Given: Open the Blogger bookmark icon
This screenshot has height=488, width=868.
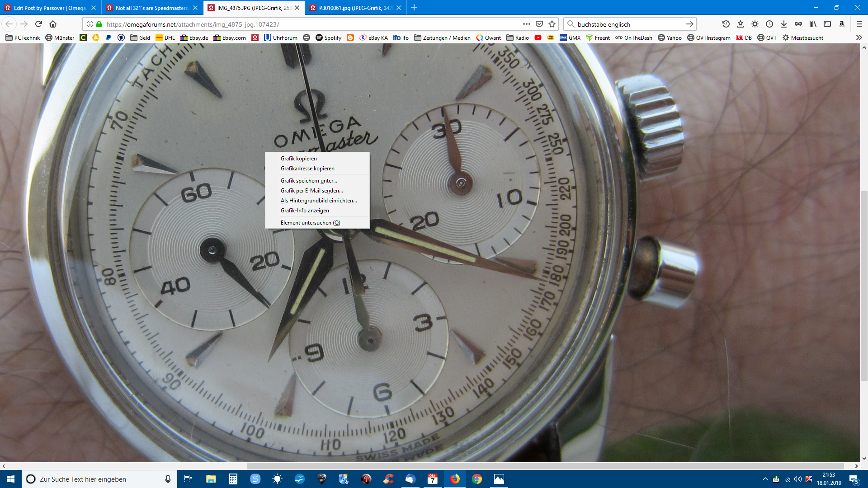Looking at the screenshot, I should (350, 38).
